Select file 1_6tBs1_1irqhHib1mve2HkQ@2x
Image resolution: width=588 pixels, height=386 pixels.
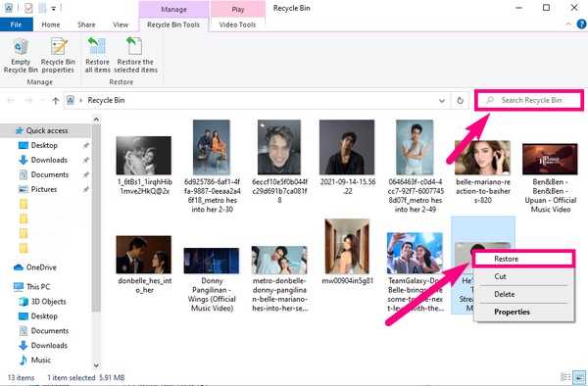coord(144,165)
